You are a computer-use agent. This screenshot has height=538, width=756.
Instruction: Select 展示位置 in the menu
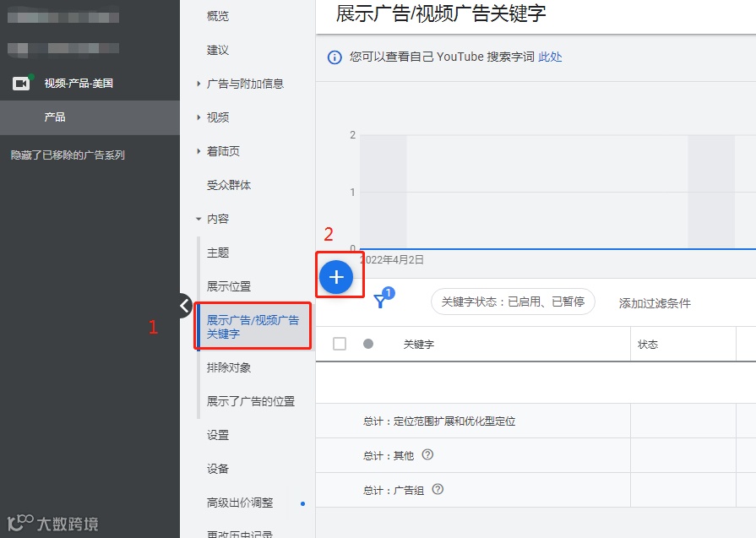(x=229, y=286)
